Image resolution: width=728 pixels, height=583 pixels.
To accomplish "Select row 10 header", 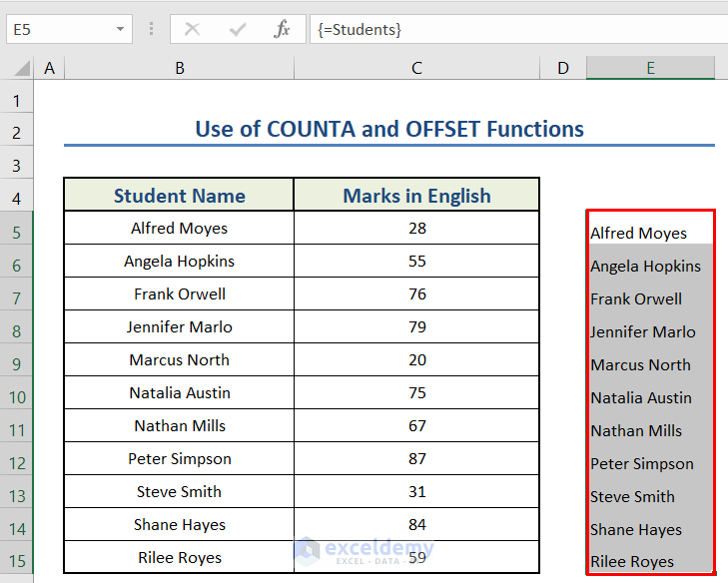I will click(17, 396).
